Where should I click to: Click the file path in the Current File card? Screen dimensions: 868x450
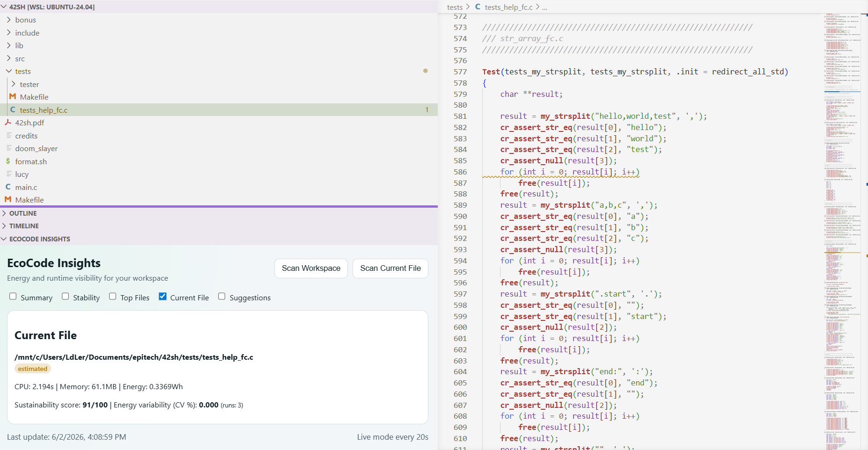(x=134, y=357)
